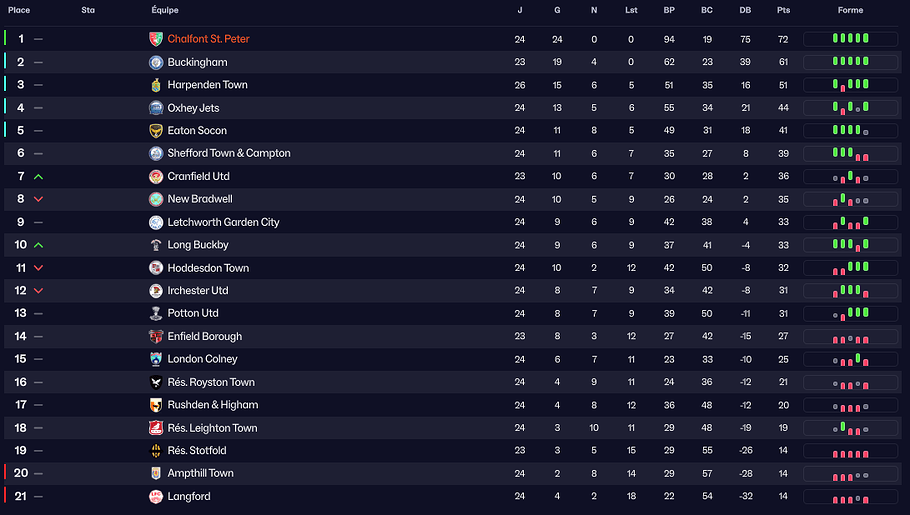Click the Buckingham form indicator bars
Screen dimensions: 910x515
(850, 62)
